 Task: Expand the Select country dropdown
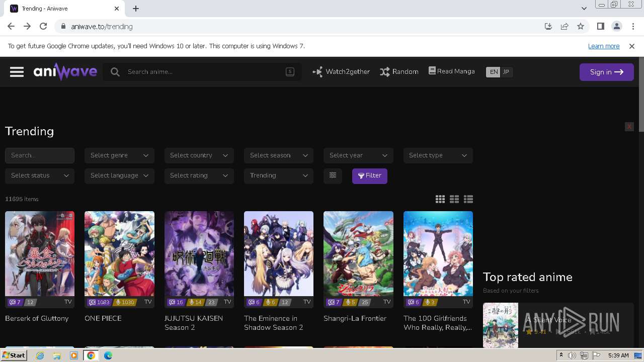199,155
